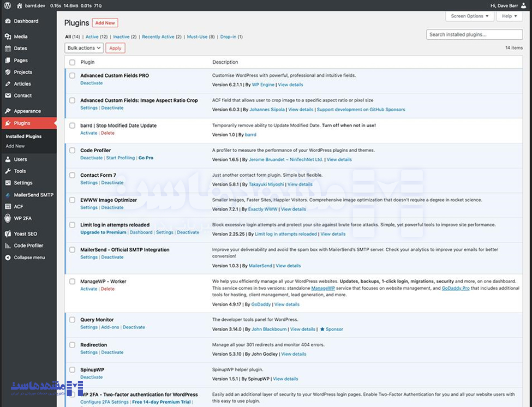Toggle the select-all checkbox in the table header

pos(72,62)
